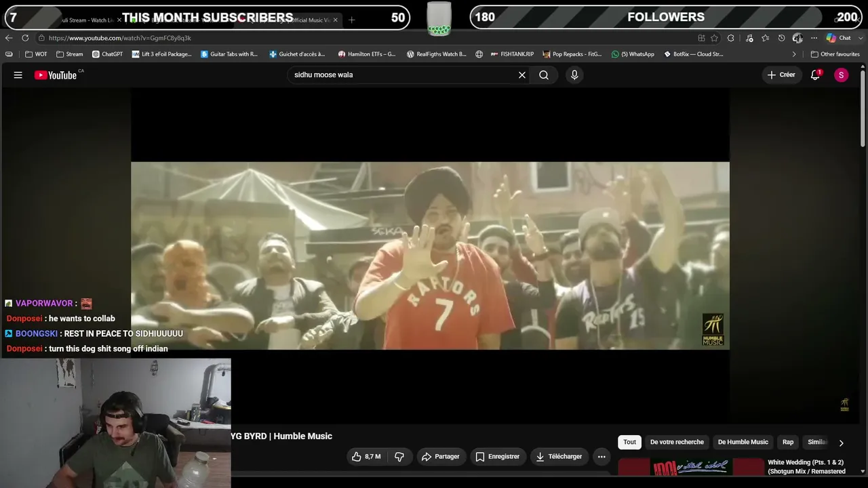Open the Guichet d'accès bookmark
Screen dimensions: 868x488
tap(297, 54)
